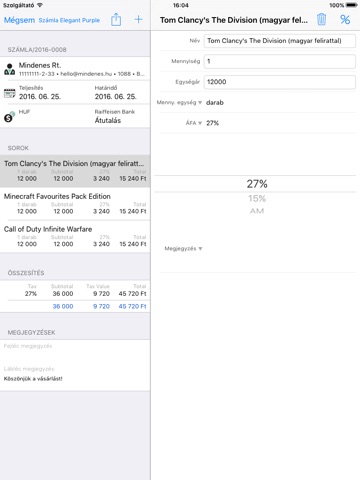Edit the Egységár unit price field
The height and width of the screenshot is (480, 360).
point(280,82)
